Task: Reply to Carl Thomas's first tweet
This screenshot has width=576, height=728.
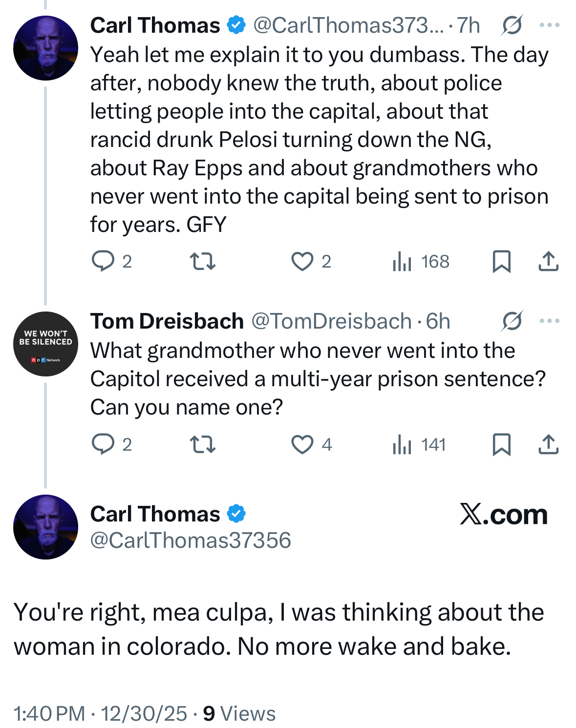Action: [103, 261]
